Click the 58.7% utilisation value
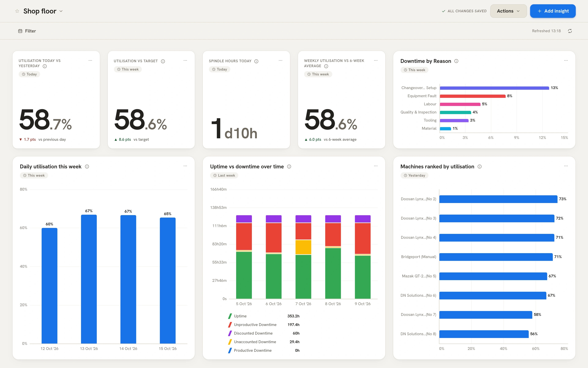Screen dimensions: 588x368 pyautogui.click(x=45, y=119)
